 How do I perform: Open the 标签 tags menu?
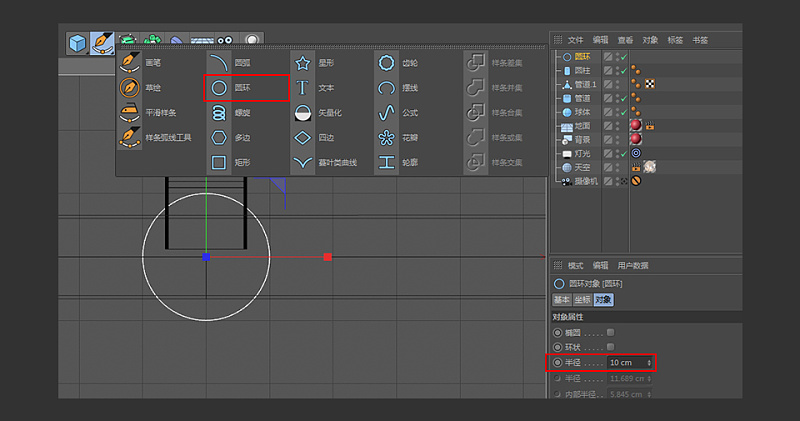pos(675,40)
